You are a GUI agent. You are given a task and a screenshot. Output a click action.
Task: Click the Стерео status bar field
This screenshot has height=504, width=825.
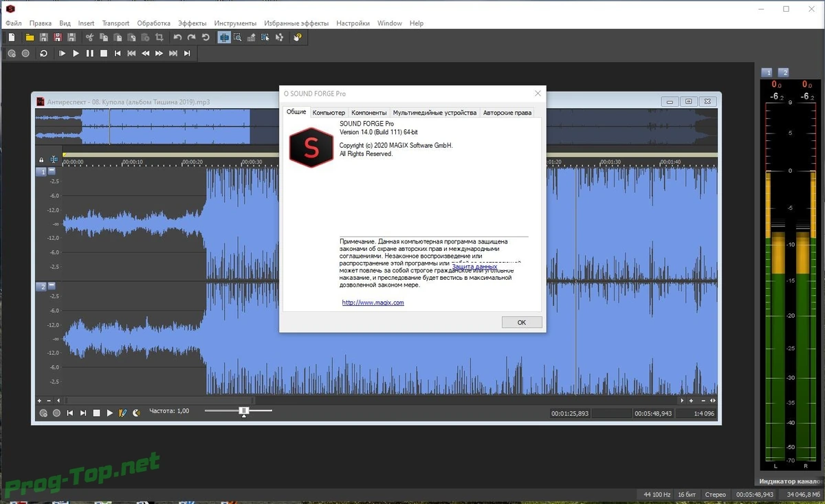(x=715, y=494)
